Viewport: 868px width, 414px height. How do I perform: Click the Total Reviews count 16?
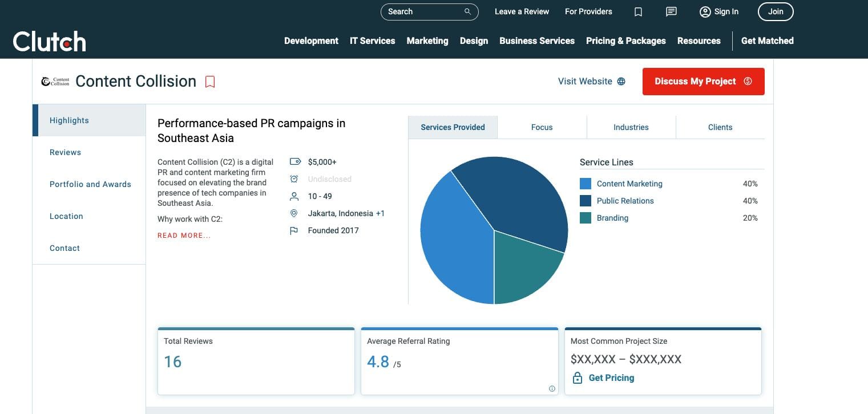[x=172, y=362]
